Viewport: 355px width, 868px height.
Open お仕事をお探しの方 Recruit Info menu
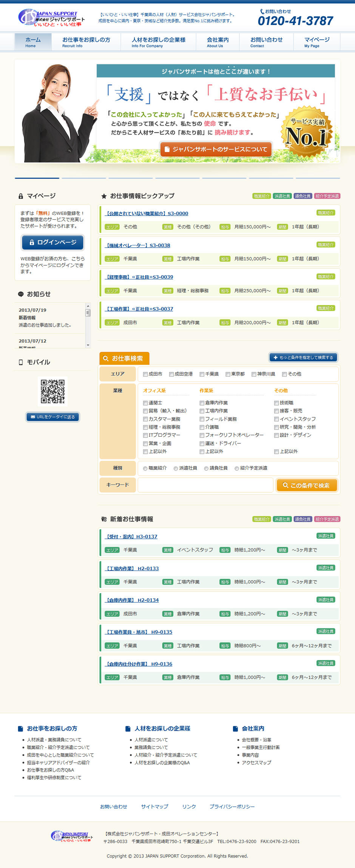[x=86, y=42]
